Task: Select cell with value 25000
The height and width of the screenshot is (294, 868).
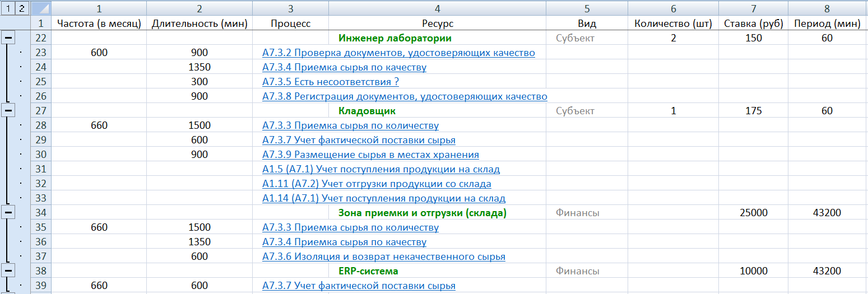Action: [753, 213]
